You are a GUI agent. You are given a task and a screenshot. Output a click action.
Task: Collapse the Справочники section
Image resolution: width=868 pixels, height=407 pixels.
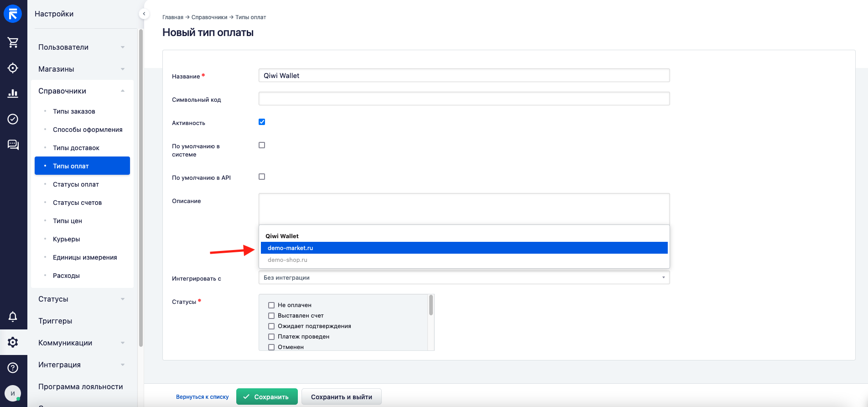82,91
